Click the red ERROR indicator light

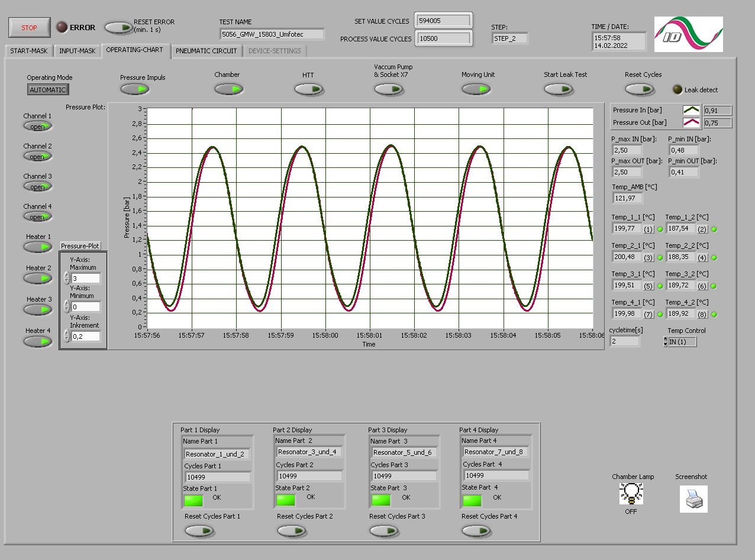click(62, 27)
